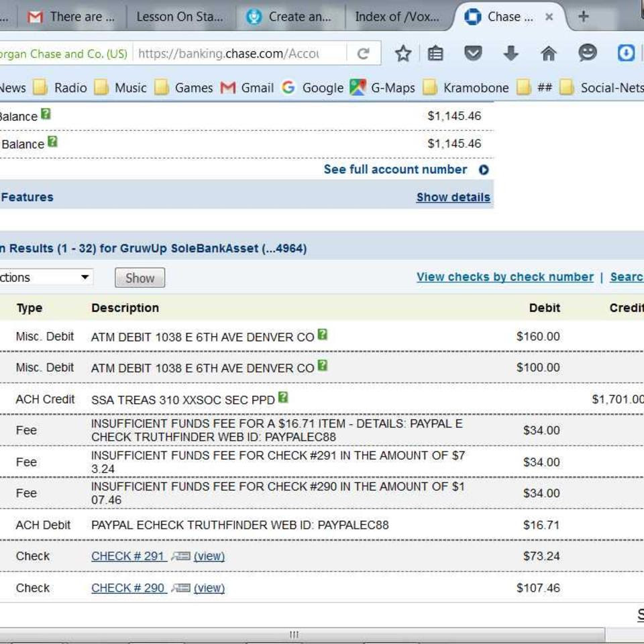Click the (view) link for Check #291
Screen dimensions: 644x644
click(x=209, y=556)
